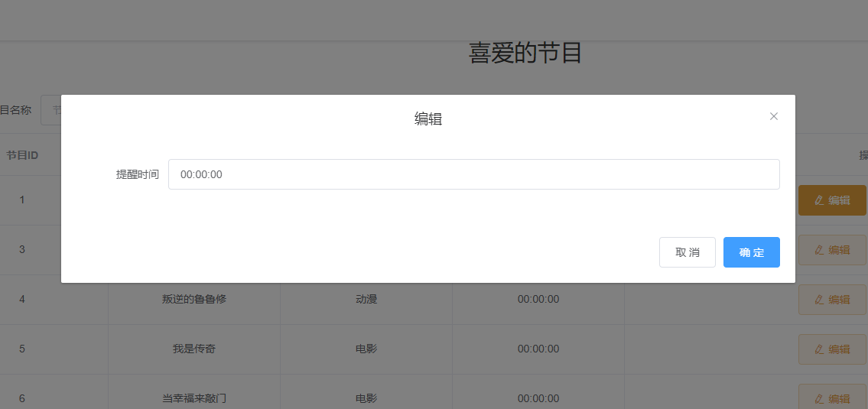Viewport: 868px width, 409px height.
Task: Click the 00:00:00 time in 叛逆的鲁鲁修 row
Action: (x=538, y=300)
